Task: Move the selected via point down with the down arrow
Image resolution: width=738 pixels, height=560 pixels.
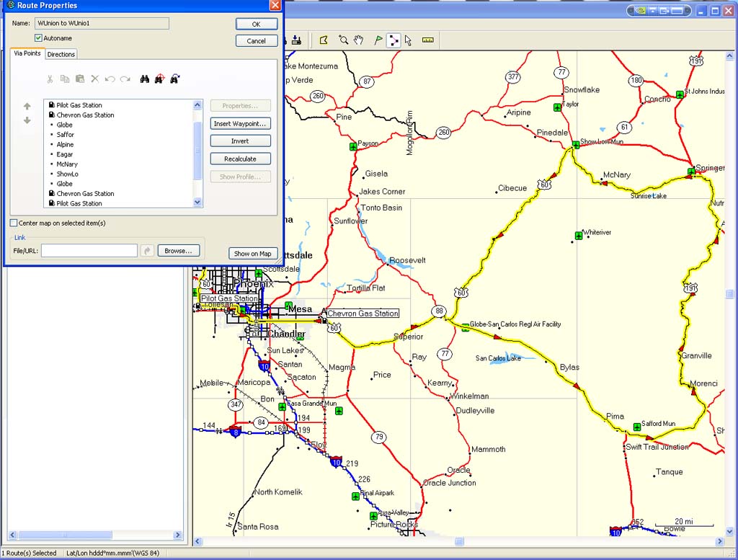Action: [27, 120]
